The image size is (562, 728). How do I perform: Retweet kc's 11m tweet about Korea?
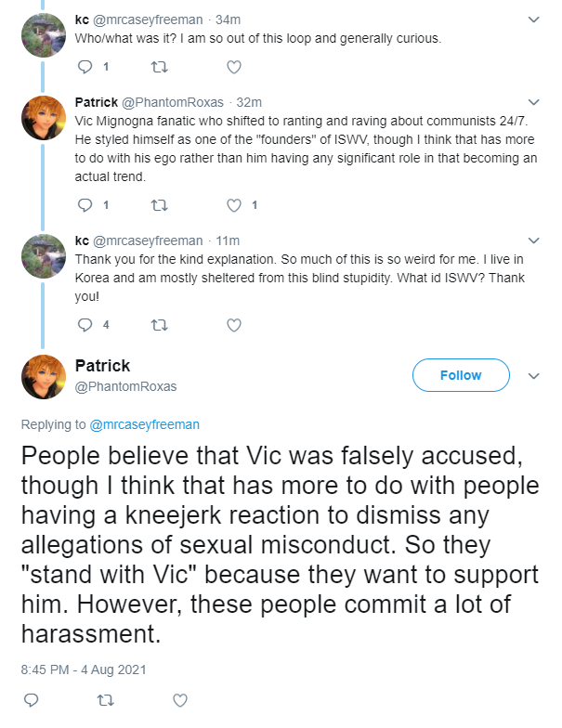click(x=160, y=325)
